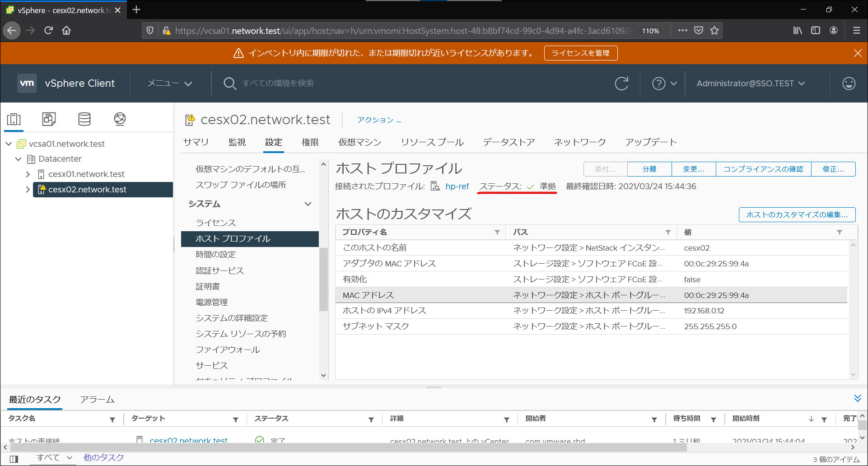Collapse the vcsa01.network.test tree node

(9, 144)
